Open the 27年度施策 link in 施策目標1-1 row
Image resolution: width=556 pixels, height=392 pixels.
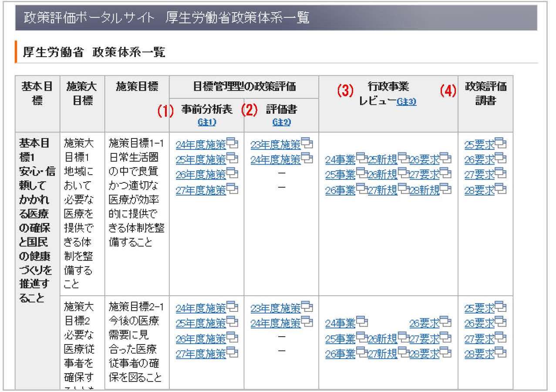tap(201, 189)
